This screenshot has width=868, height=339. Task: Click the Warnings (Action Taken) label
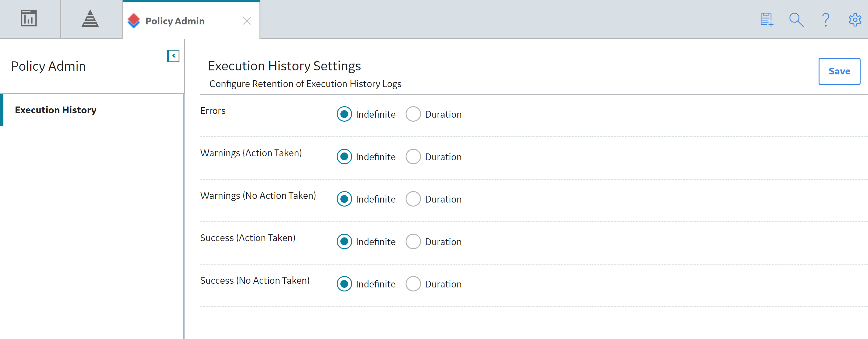[251, 153]
